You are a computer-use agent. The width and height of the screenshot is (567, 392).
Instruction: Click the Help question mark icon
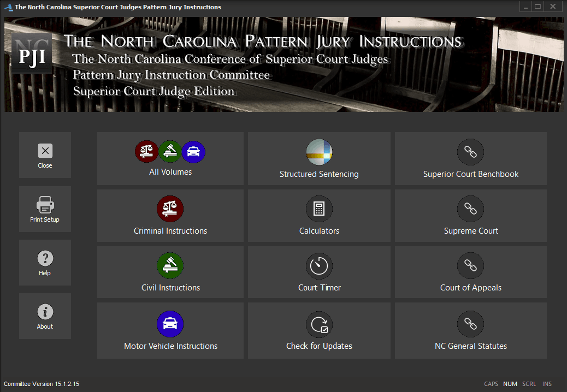pos(45,258)
